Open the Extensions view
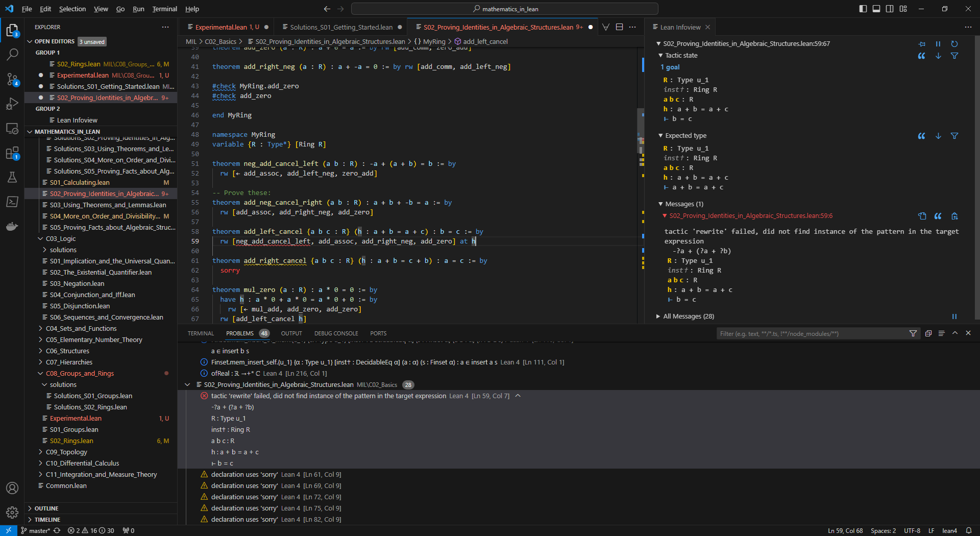 click(x=12, y=153)
